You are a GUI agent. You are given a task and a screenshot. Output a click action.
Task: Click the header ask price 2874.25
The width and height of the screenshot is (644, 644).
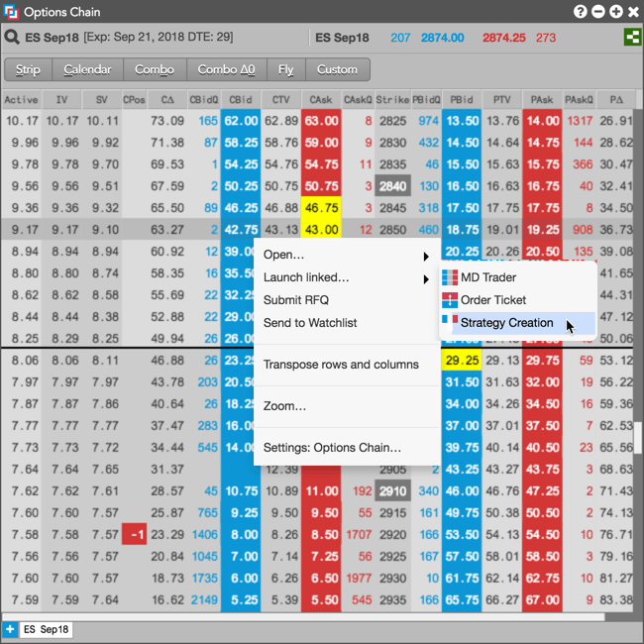point(504,38)
